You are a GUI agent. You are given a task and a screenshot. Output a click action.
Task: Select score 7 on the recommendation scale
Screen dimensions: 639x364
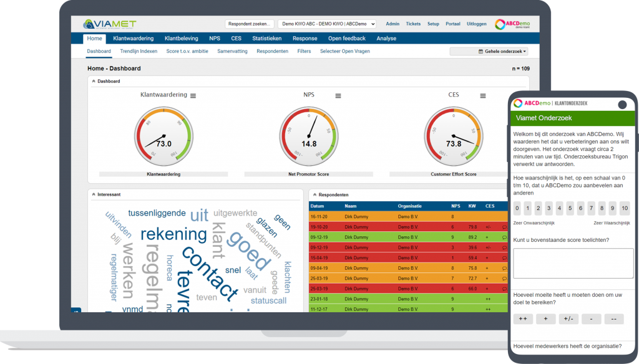click(591, 208)
